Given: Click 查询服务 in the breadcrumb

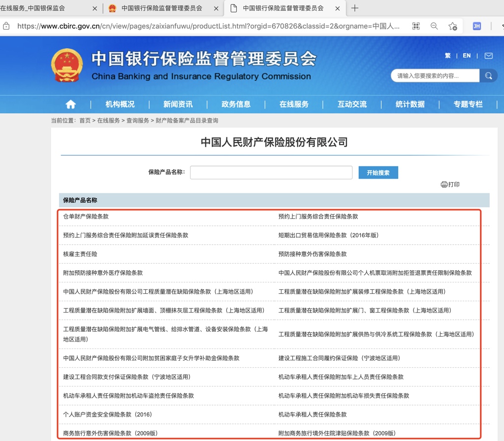Looking at the screenshot, I should point(138,121).
